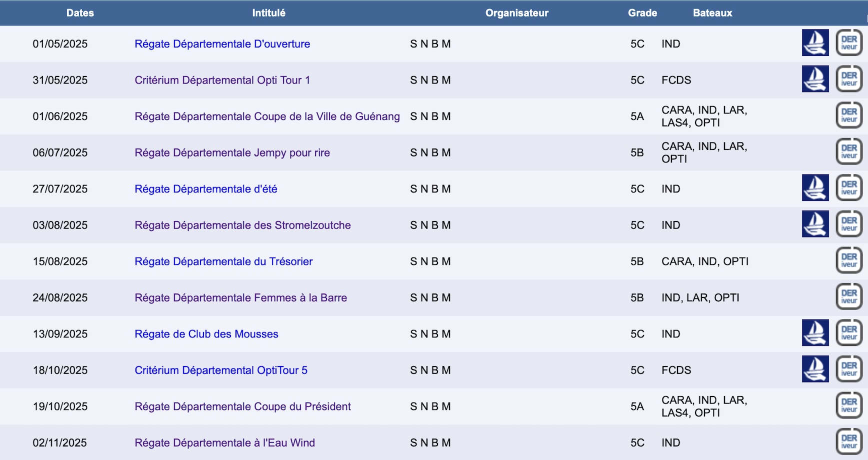This screenshot has height=460, width=868.
Task: Open DERiveur icon for Coupe du Président
Action: (x=849, y=405)
